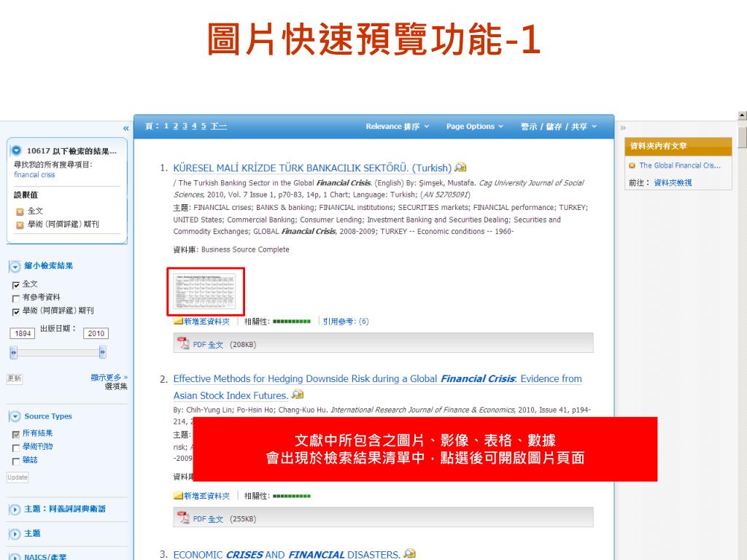Click 新增至資料夾 link for result 1
The height and width of the screenshot is (560, 747).
click(x=206, y=322)
